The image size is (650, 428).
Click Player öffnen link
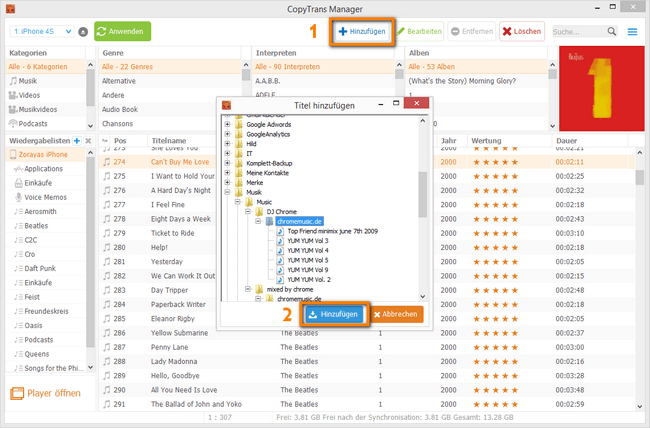point(46,393)
